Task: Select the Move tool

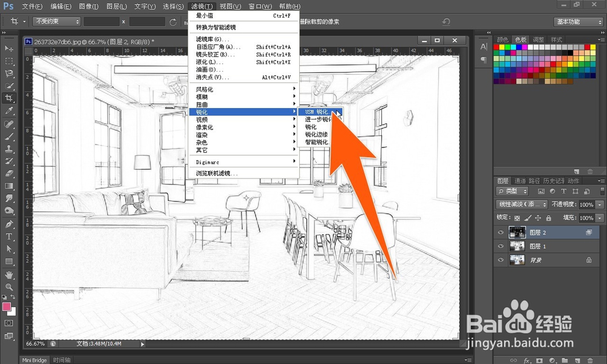Action: click(x=9, y=49)
